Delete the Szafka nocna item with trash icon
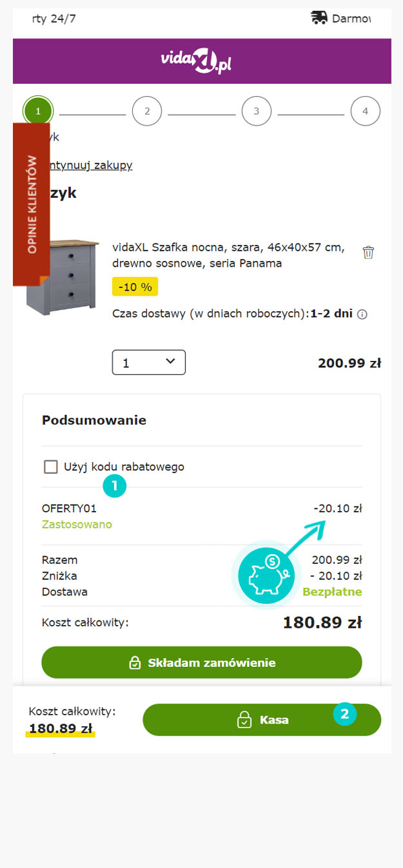The width and height of the screenshot is (403, 868). [x=368, y=252]
